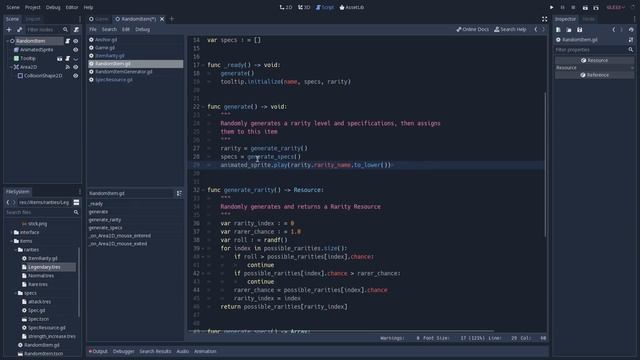Image resolution: width=640 pixels, height=360 pixels.
Task: Play a custom scene
Action: (596, 7)
